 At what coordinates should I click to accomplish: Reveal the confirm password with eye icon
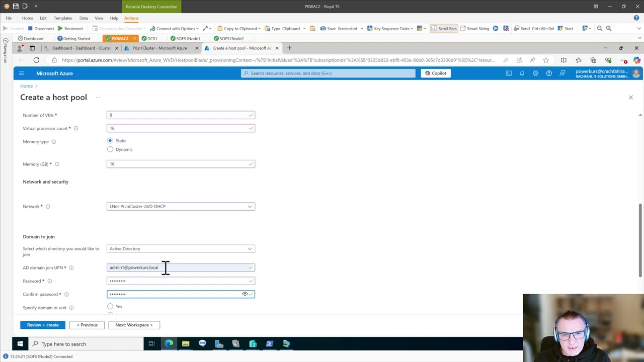click(x=245, y=294)
